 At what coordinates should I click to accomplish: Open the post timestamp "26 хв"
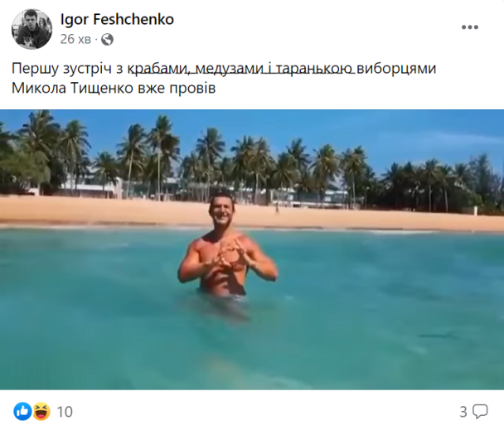[75, 39]
